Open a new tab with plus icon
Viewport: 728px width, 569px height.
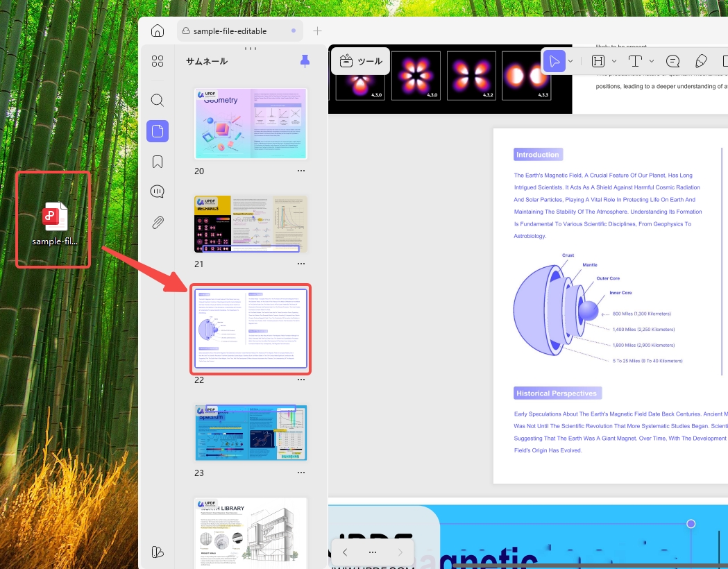(318, 31)
